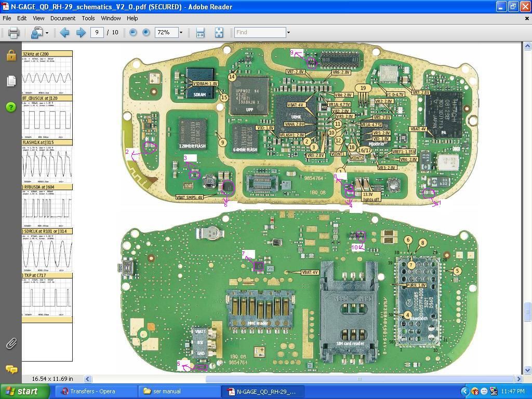Click the '13.3V lights off' callout label
Viewport: 532px width, 399px height.
tap(371, 197)
